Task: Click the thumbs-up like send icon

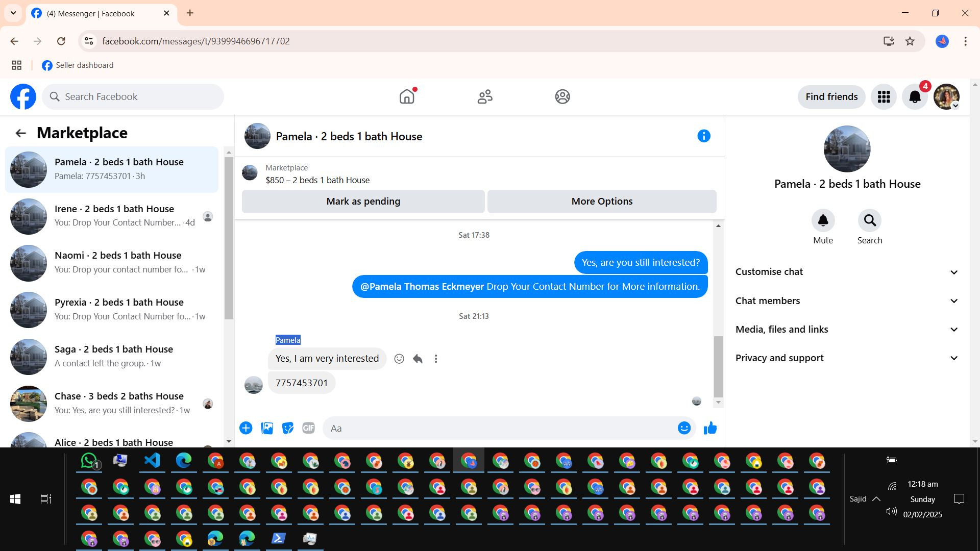Action: [x=710, y=429]
